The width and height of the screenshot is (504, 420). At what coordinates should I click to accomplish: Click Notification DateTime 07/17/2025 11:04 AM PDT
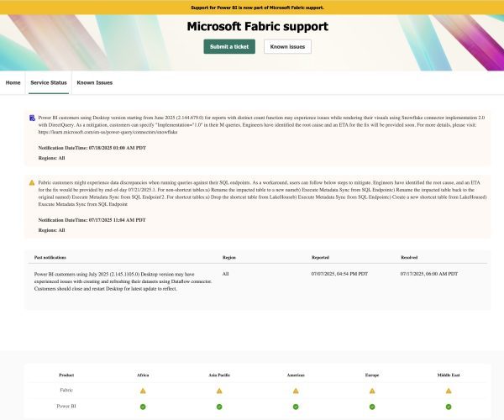pos(92,220)
